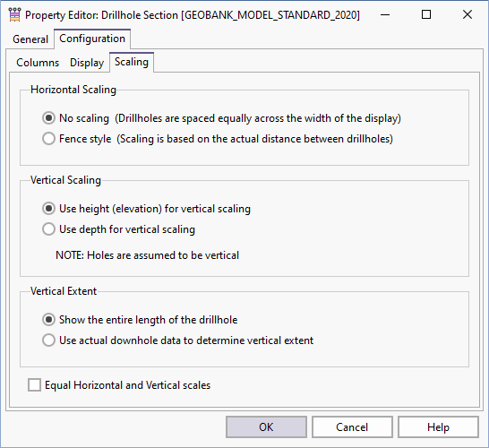Close the Property Editor dialog
This screenshot has width=489, height=448.
pos(468,14)
